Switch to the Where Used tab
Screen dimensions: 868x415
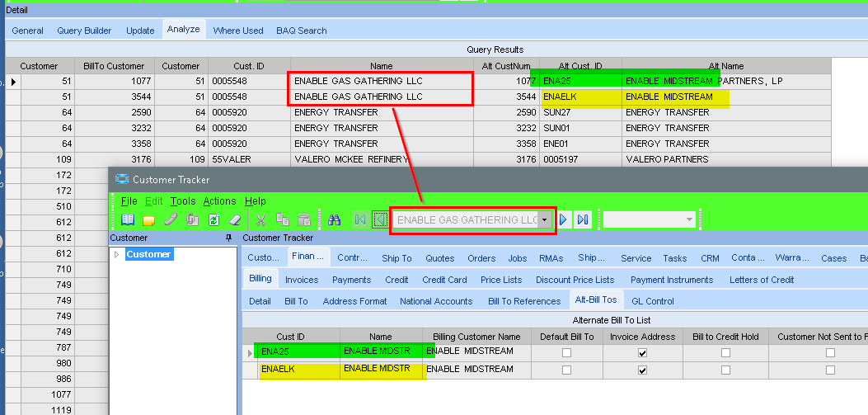click(x=238, y=31)
